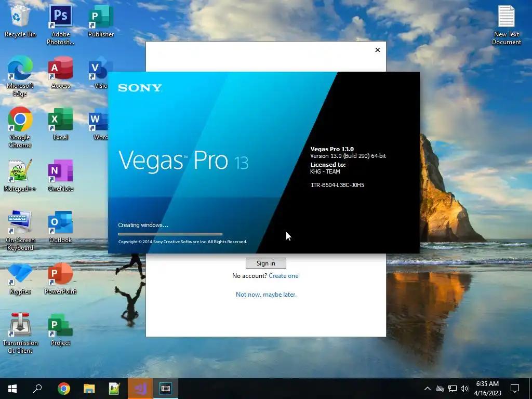Open the Recycle Bin desktop icon
Image resolution: width=532 pixels, height=399 pixels.
(20, 21)
